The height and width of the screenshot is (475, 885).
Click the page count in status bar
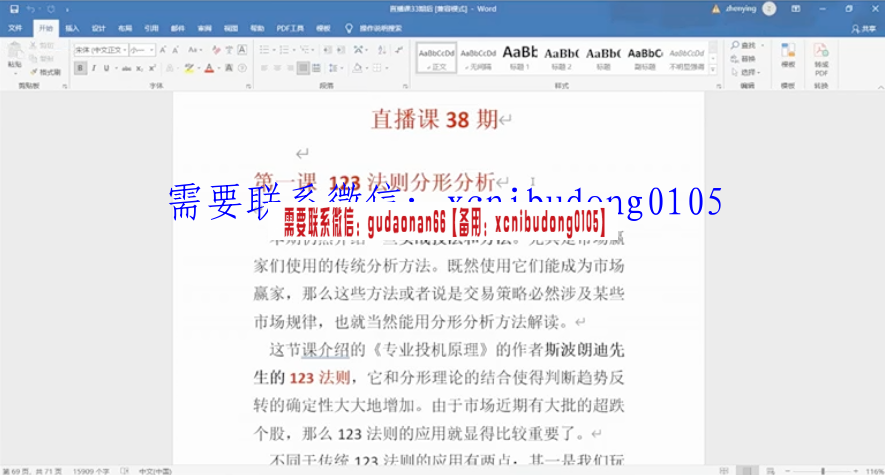[x=32, y=470]
